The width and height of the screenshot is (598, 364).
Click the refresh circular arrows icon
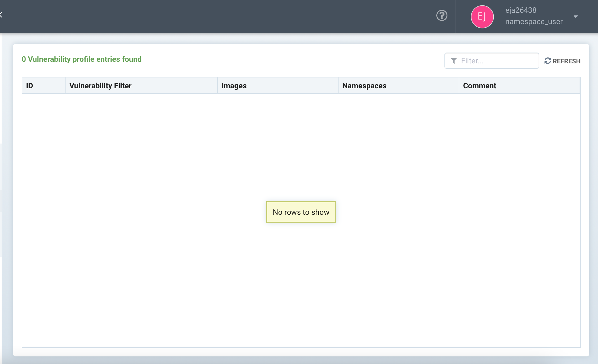[547, 61]
